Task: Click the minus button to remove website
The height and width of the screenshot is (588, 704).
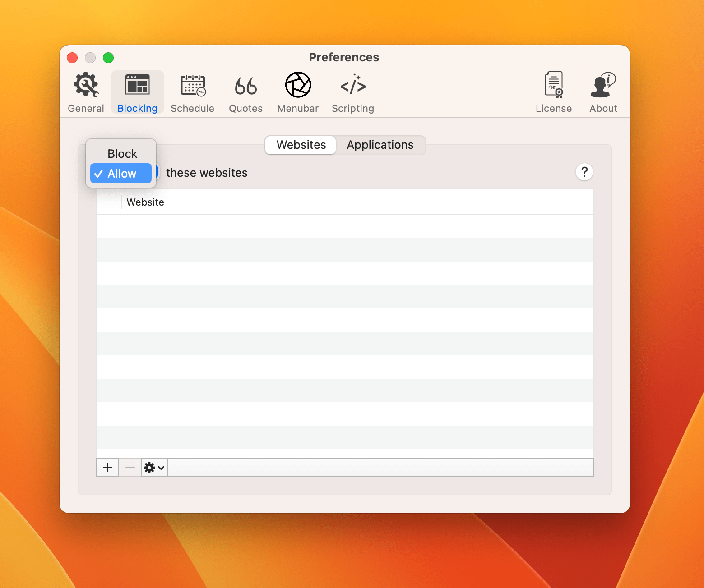Action: [130, 468]
